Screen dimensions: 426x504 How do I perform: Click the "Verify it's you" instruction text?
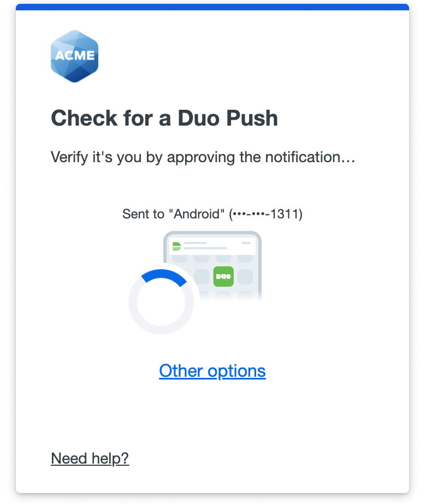203,157
